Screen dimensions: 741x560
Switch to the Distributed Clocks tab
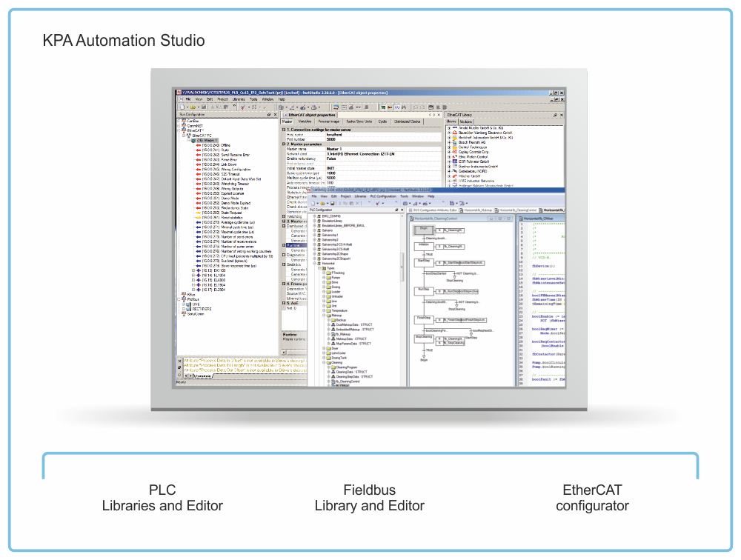[x=408, y=122]
